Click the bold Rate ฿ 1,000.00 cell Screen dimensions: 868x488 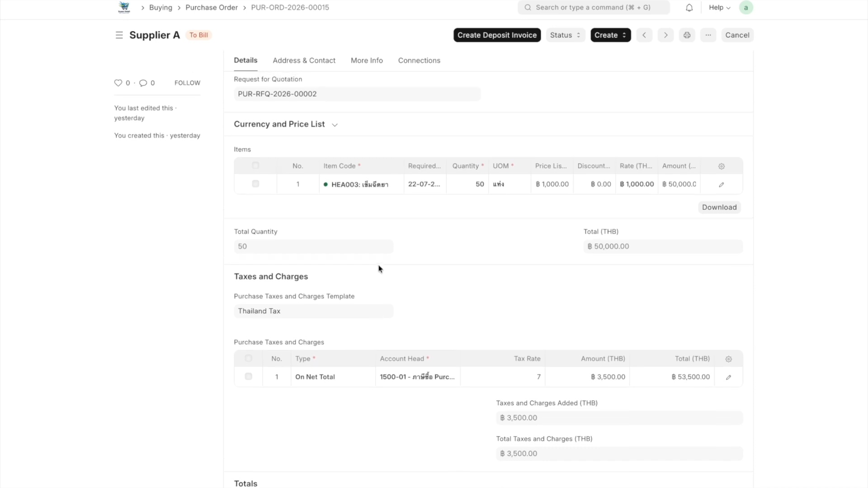click(637, 184)
